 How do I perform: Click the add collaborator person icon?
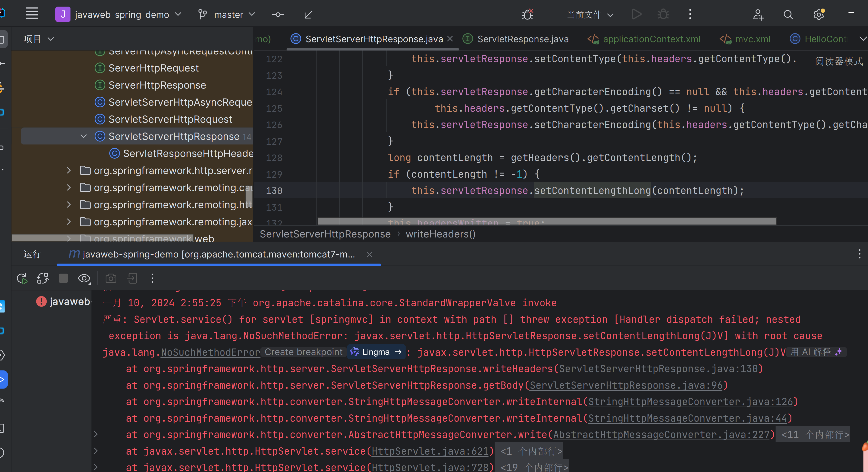click(758, 14)
